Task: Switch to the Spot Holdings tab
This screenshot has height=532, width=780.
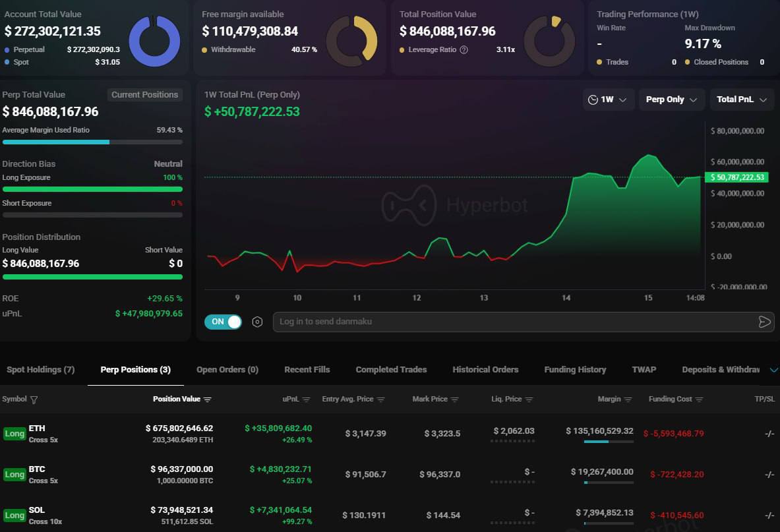Action: (40, 369)
